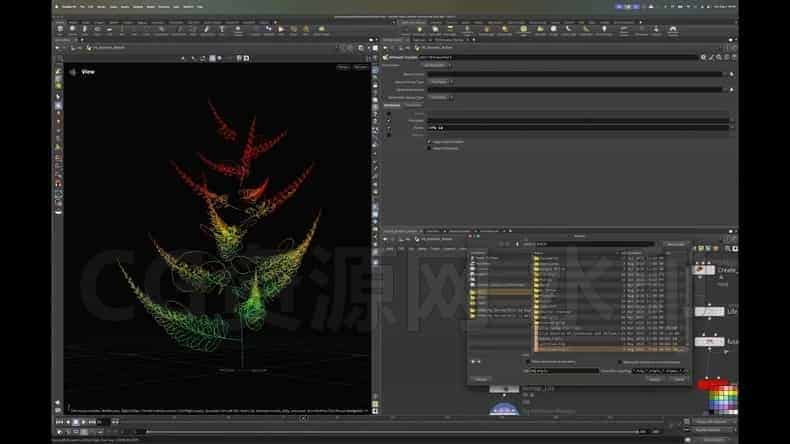Viewport: 790px width, 444px height.
Task: Open dropdown below second file field
Action: (441, 98)
